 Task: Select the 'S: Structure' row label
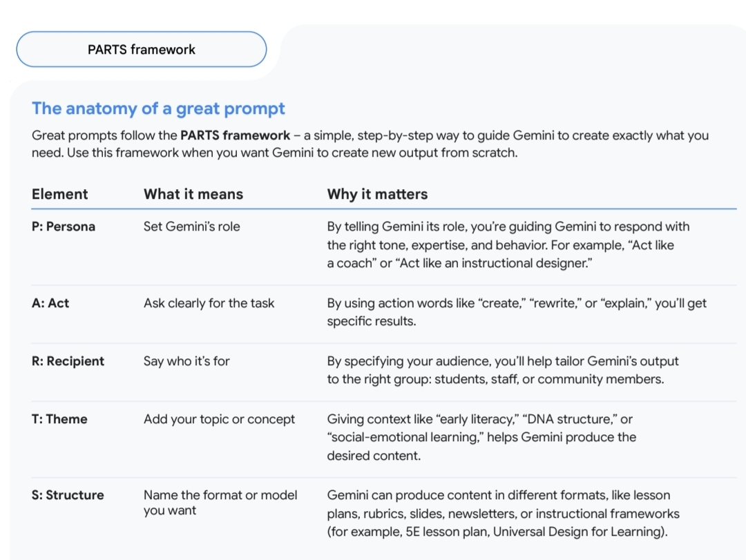point(68,495)
